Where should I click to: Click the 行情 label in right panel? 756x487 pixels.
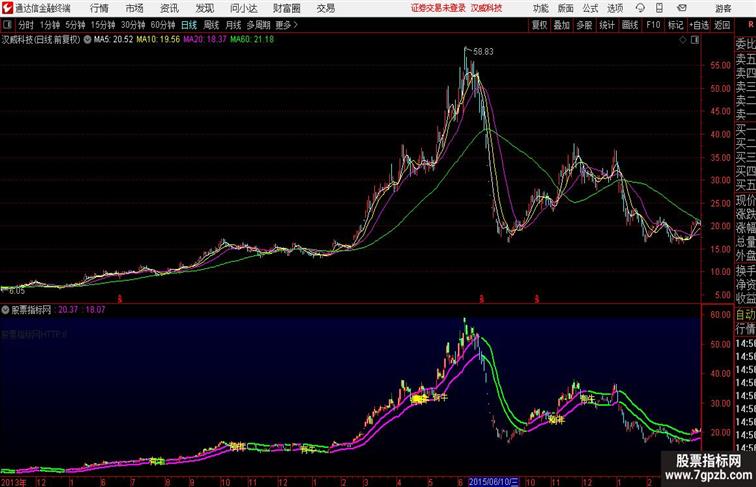[745, 329]
